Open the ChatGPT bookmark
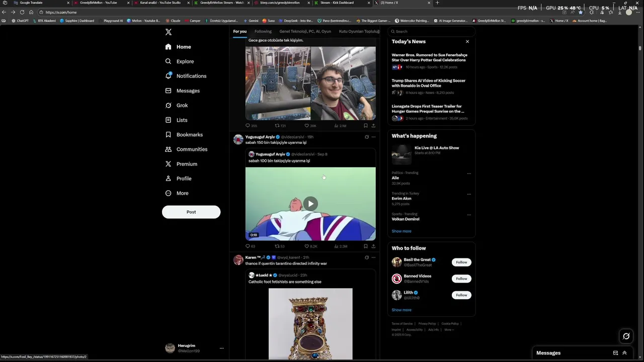Viewport: 644px width, 362px height. pyautogui.click(x=21, y=21)
